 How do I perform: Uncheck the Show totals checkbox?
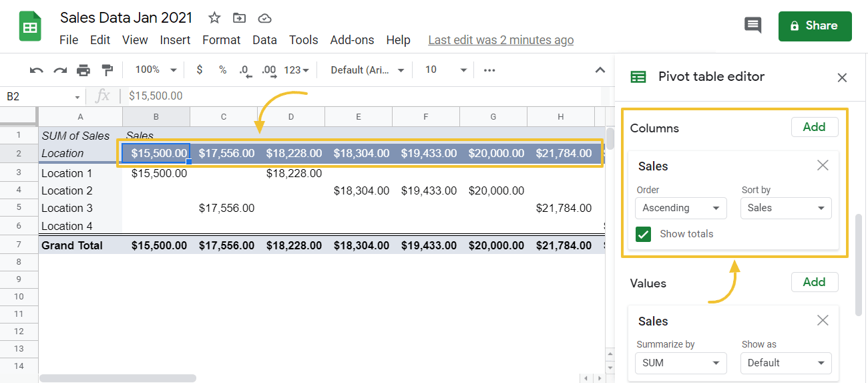click(644, 234)
